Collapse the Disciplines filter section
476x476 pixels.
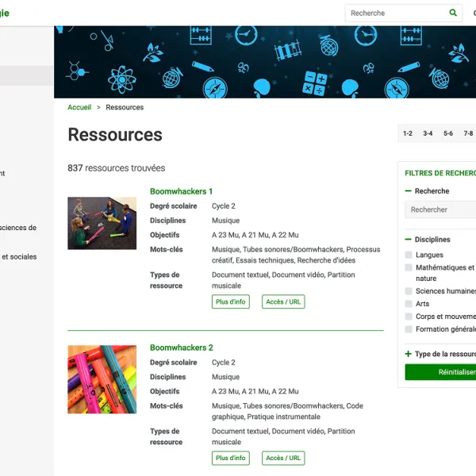coord(409,240)
